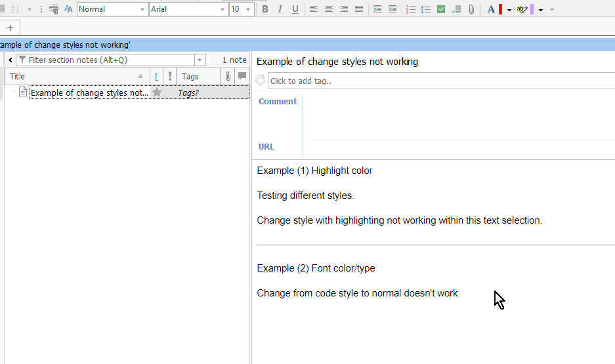This screenshot has height=364, width=615.
Task: Open the highlight color dropdown arrow
Action: [540, 10]
